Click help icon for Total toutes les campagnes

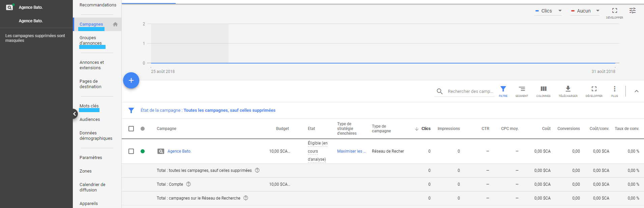point(257,170)
